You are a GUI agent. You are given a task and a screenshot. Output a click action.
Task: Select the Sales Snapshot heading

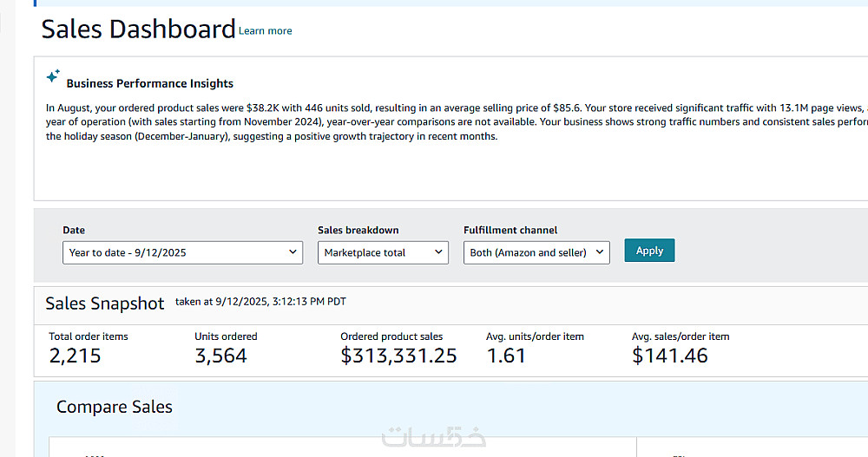(x=104, y=304)
